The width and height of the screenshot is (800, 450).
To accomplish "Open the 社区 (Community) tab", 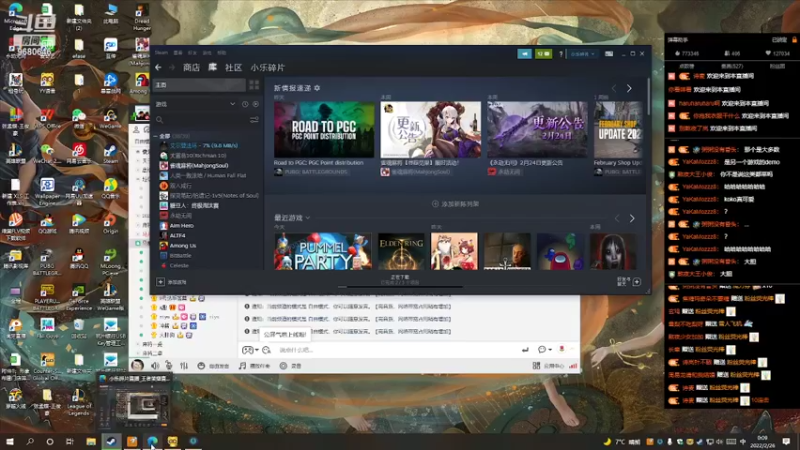I will (233, 67).
